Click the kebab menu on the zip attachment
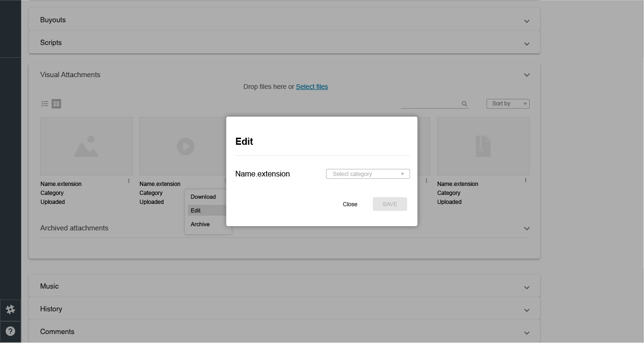The image size is (644, 343). [525, 180]
